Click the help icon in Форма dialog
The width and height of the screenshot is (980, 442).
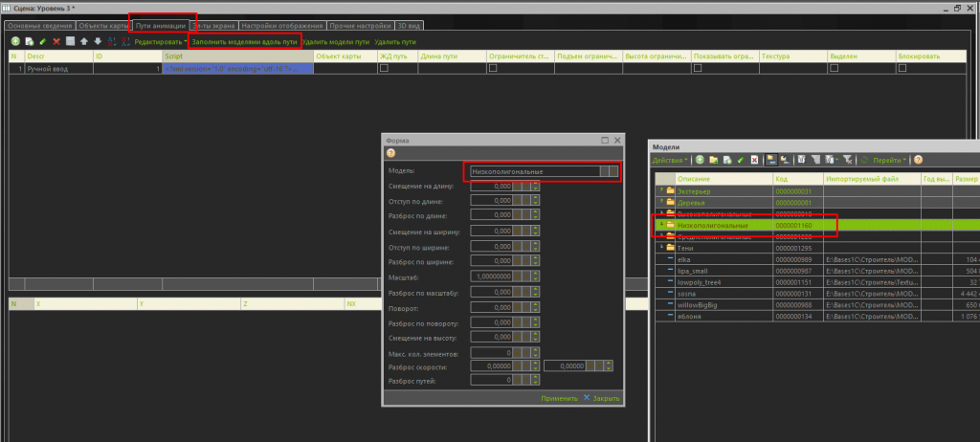click(x=390, y=153)
